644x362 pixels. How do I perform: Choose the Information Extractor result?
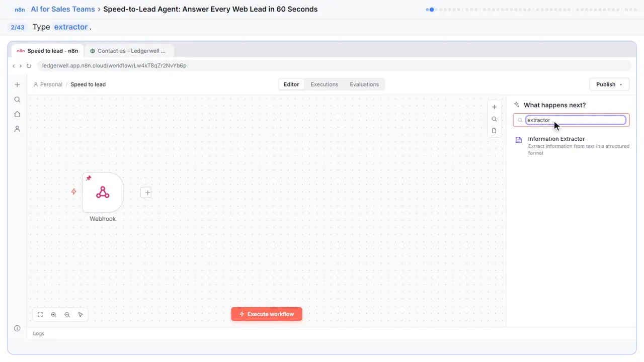click(572, 146)
